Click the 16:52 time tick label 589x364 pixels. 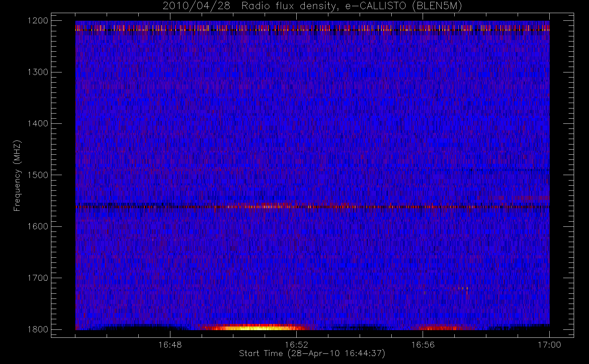point(296,345)
